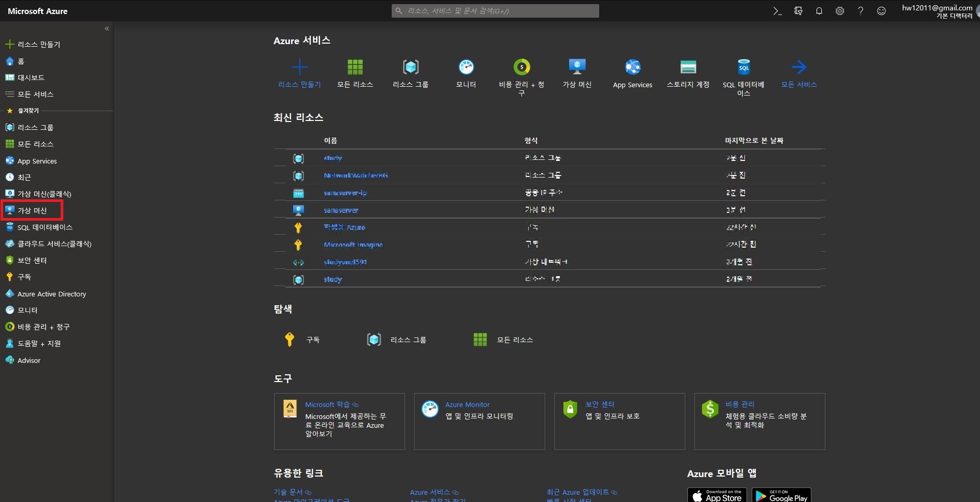This screenshot has height=502, width=980.
Task: Click studyvnet591 virtual network icon
Action: [298, 262]
